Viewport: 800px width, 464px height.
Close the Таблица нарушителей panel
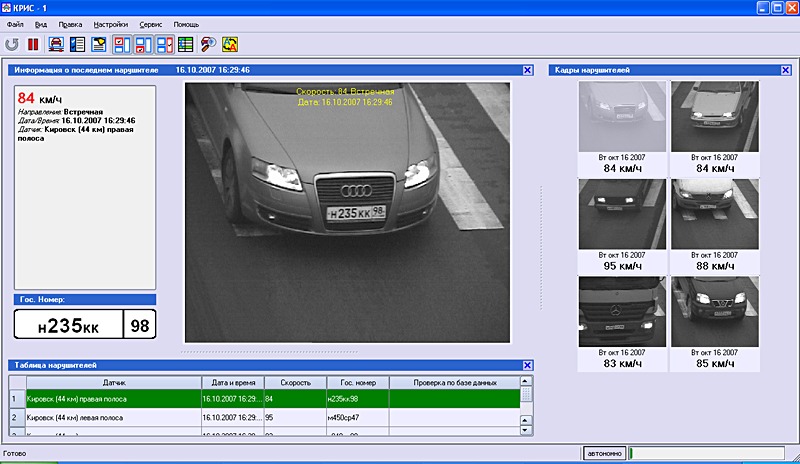[527, 365]
